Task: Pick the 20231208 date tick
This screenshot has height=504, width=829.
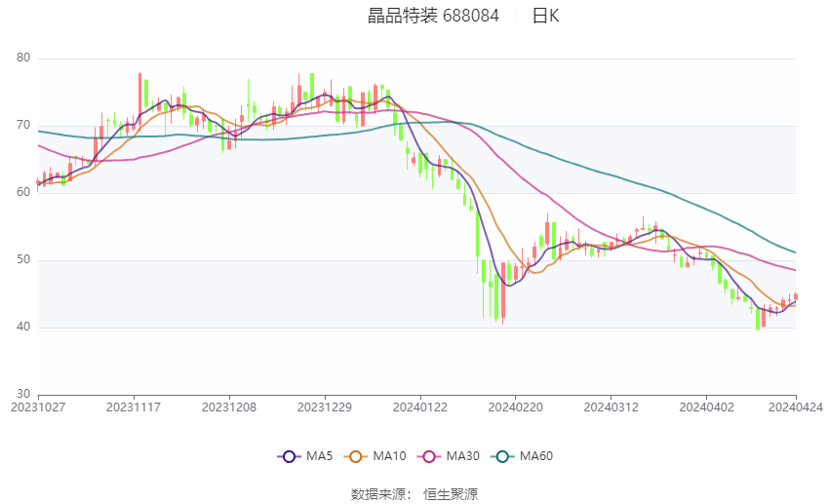Action: click(x=230, y=407)
